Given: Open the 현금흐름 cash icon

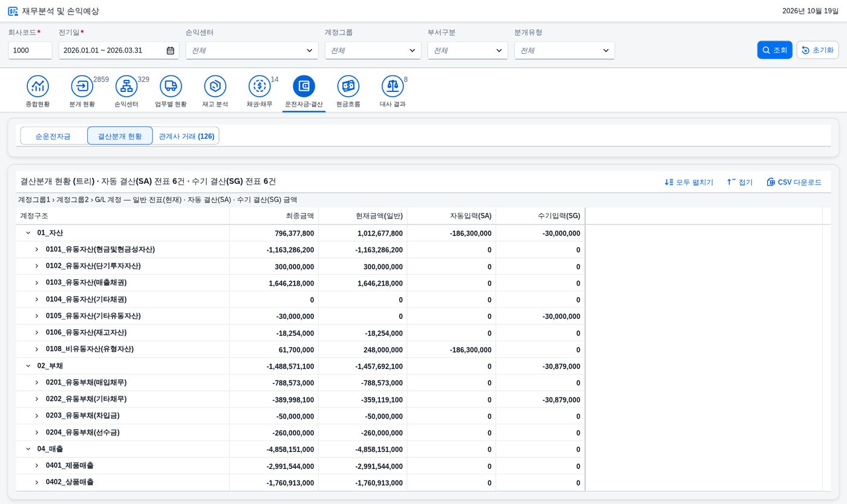Looking at the screenshot, I should tap(348, 86).
